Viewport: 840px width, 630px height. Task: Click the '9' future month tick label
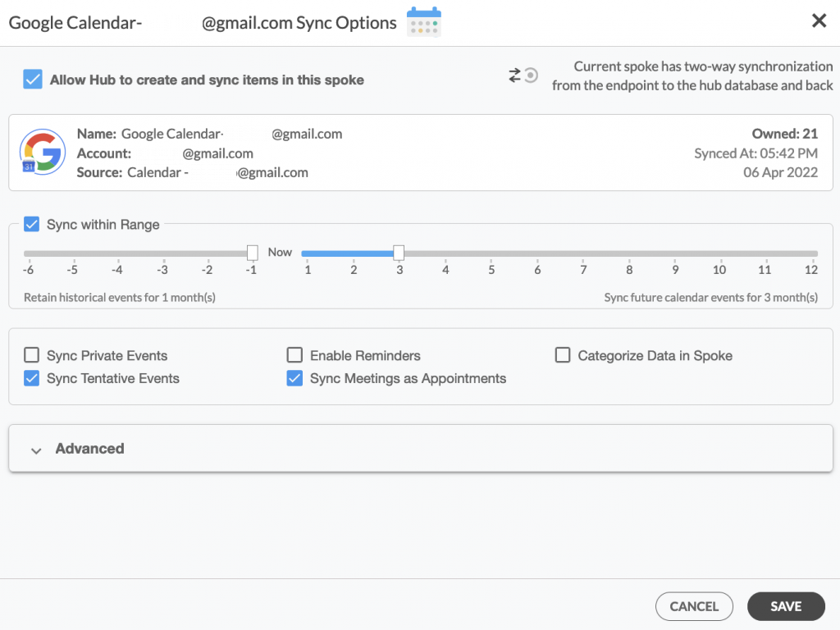675,270
